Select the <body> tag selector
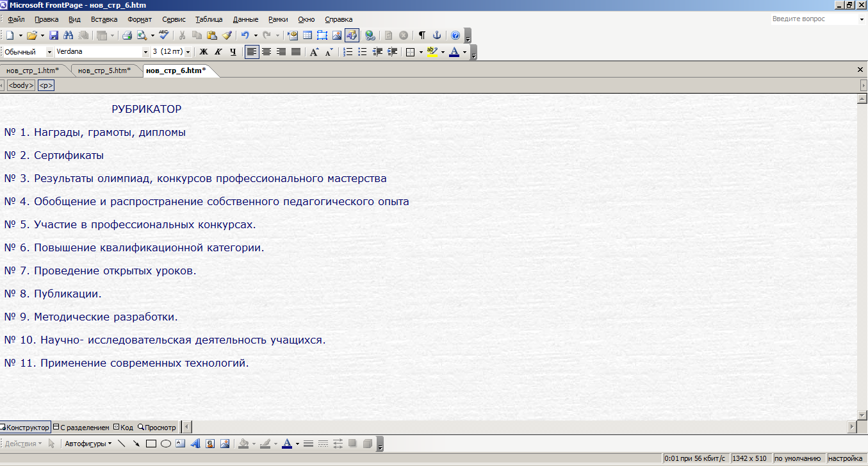868x466 pixels. 21,85
